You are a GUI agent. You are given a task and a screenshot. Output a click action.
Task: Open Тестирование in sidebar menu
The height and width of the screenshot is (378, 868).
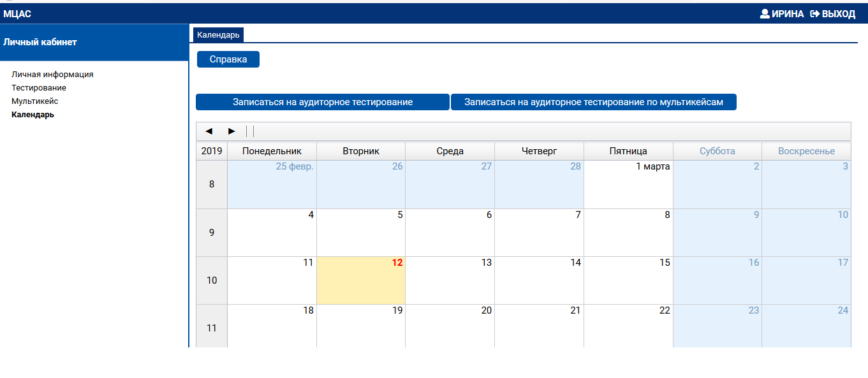pos(39,88)
